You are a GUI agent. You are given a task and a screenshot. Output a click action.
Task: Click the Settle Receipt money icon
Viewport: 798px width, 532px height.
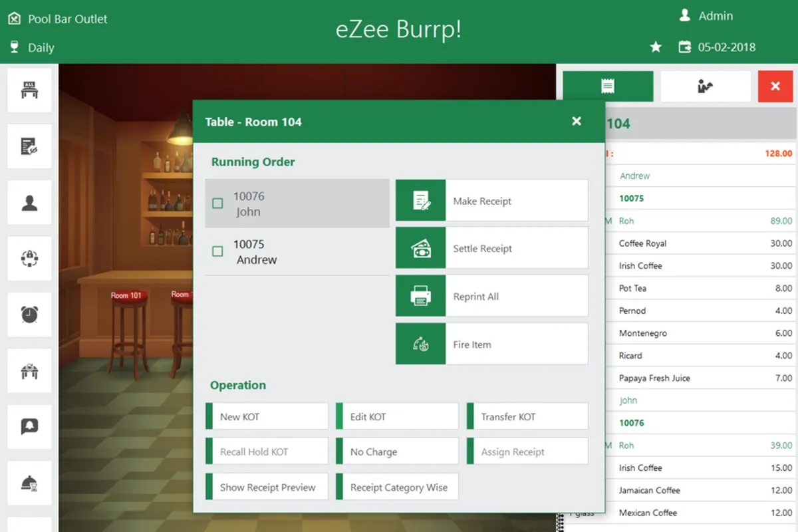tap(420, 248)
